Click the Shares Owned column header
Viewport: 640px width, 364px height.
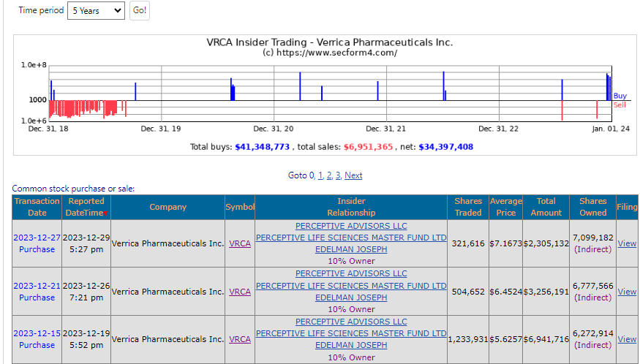click(592, 207)
